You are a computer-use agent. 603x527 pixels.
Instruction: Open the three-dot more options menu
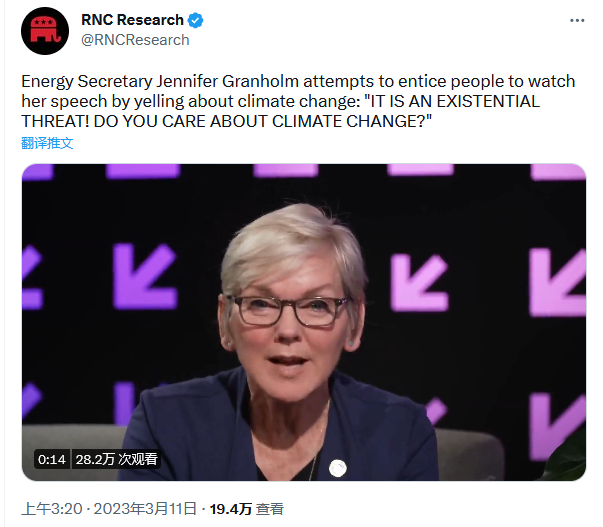point(577,21)
